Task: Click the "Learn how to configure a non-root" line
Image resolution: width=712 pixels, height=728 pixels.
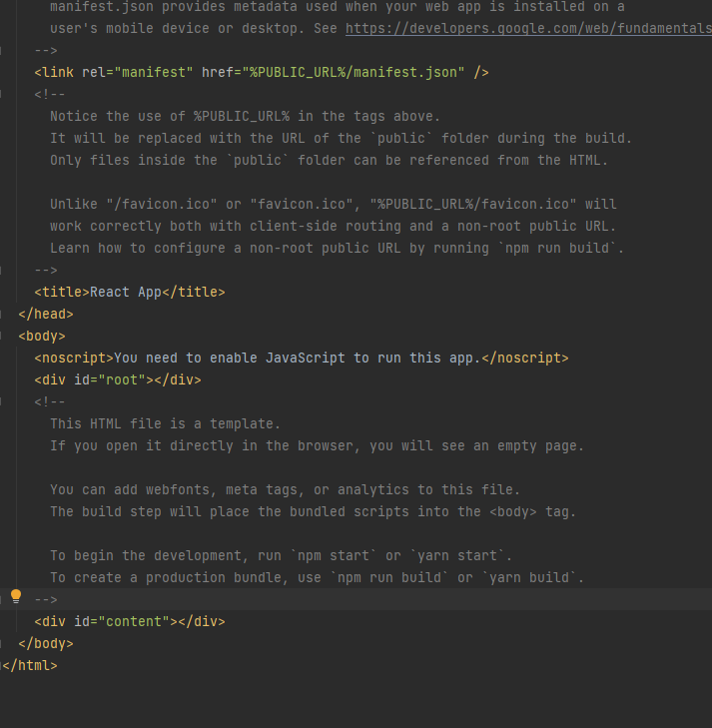Action: pos(337,249)
